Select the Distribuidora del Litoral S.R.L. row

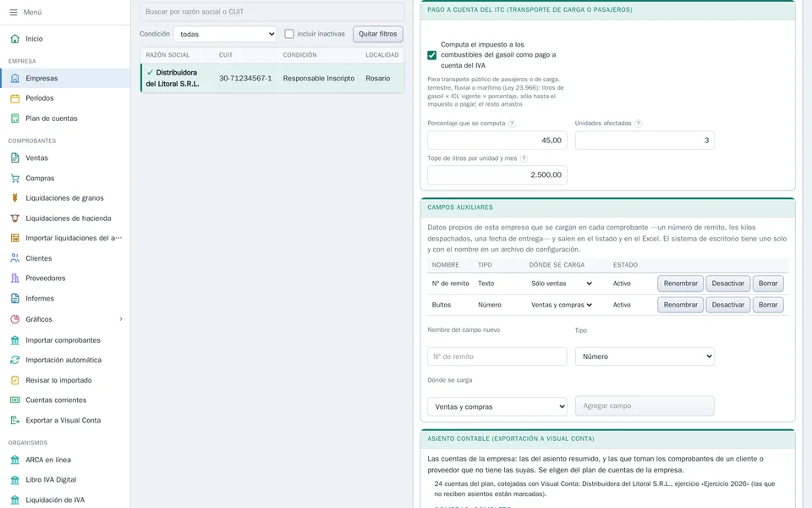(x=272, y=78)
